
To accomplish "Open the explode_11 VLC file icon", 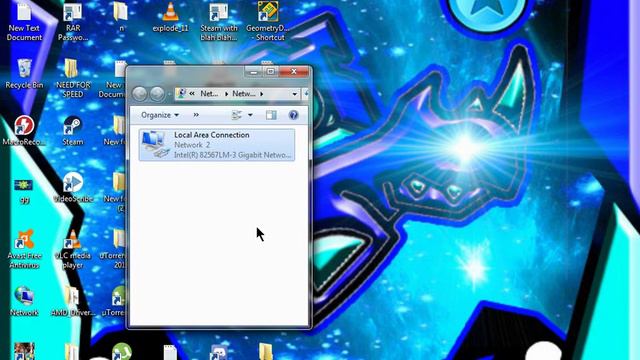I will pyautogui.click(x=171, y=18).
